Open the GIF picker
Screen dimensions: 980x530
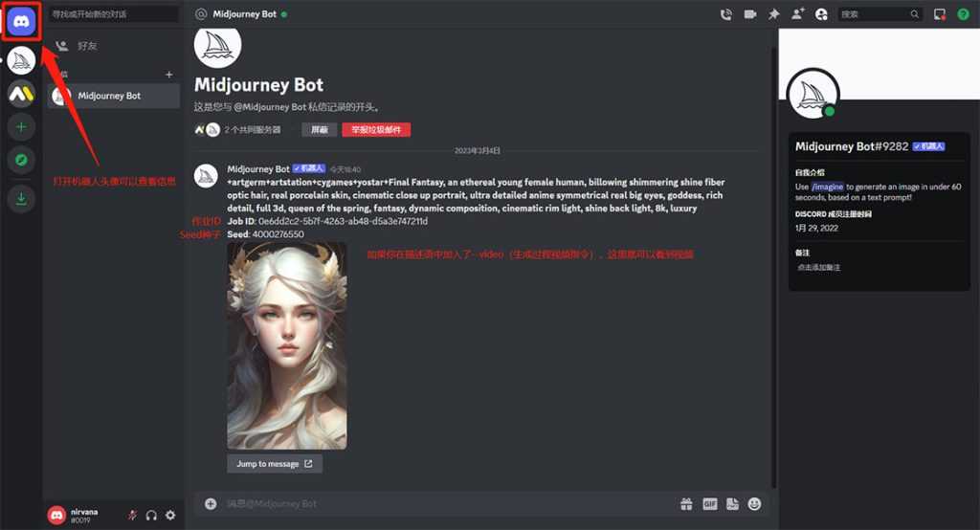[x=710, y=503]
